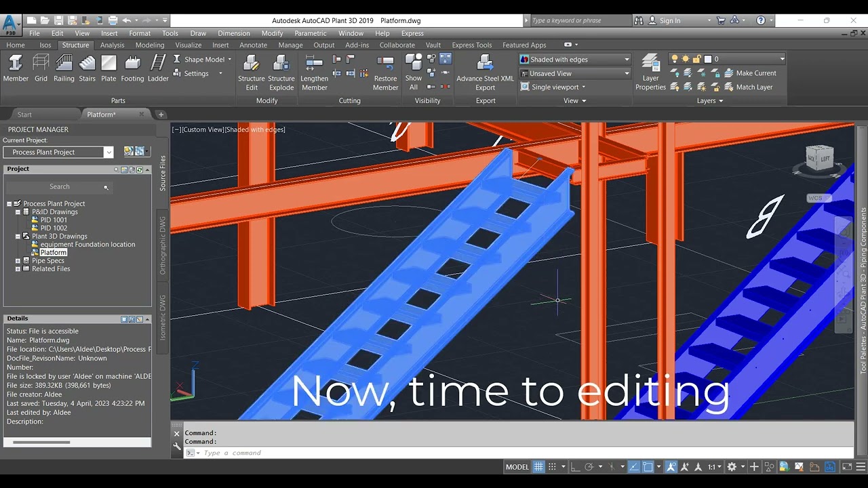Click the Structure Edit tool
Screen dimensions: 868x488
(252, 73)
